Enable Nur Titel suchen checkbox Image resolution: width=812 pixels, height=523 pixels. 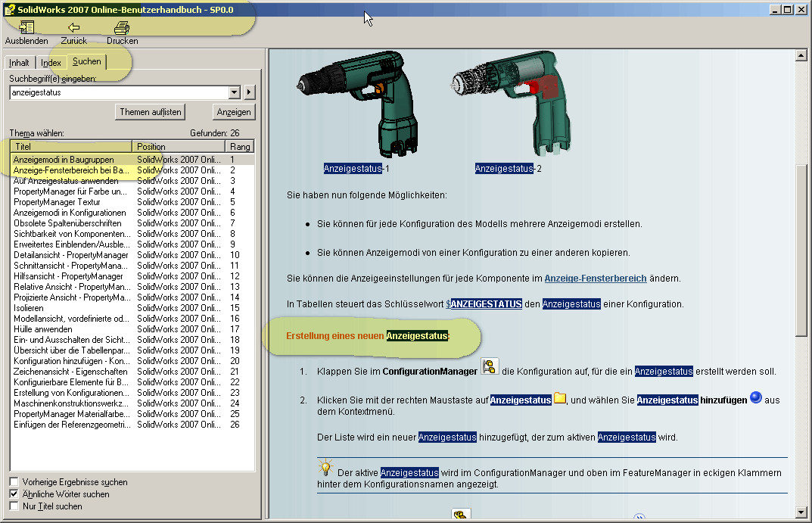14,506
